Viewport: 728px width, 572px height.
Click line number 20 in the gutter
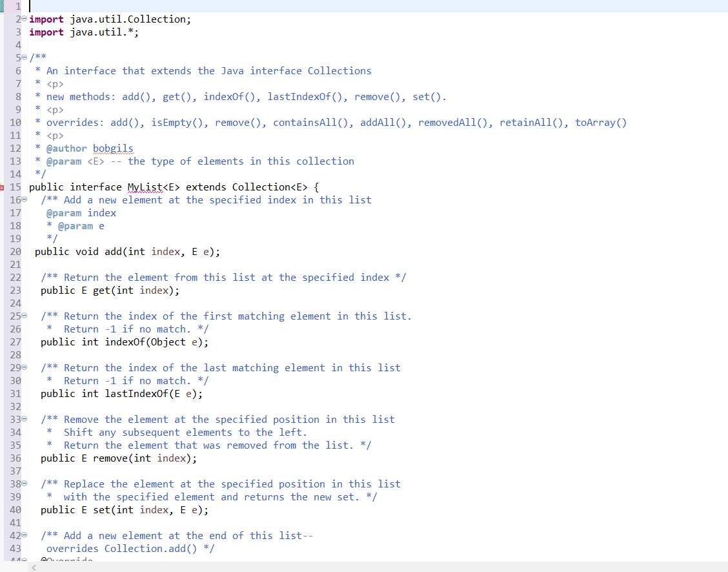pos(14,251)
